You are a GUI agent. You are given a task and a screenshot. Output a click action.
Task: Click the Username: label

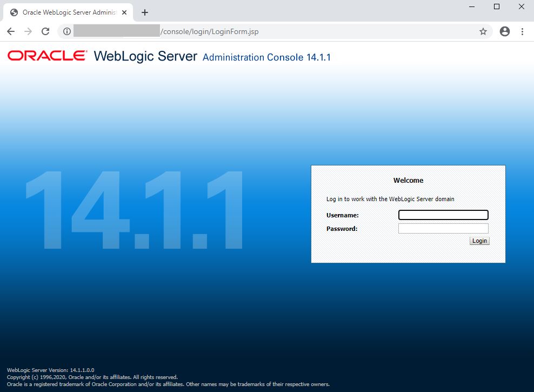click(343, 215)
